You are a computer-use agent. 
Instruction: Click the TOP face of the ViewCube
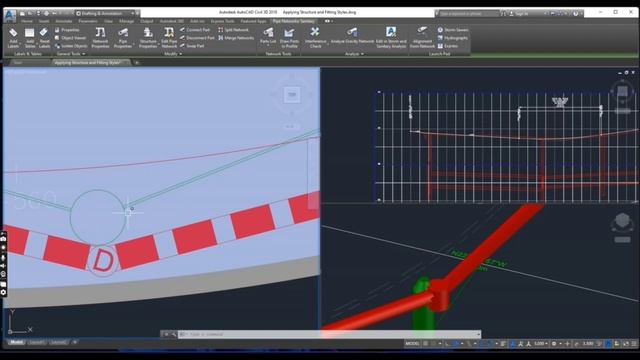click(292, 95)
